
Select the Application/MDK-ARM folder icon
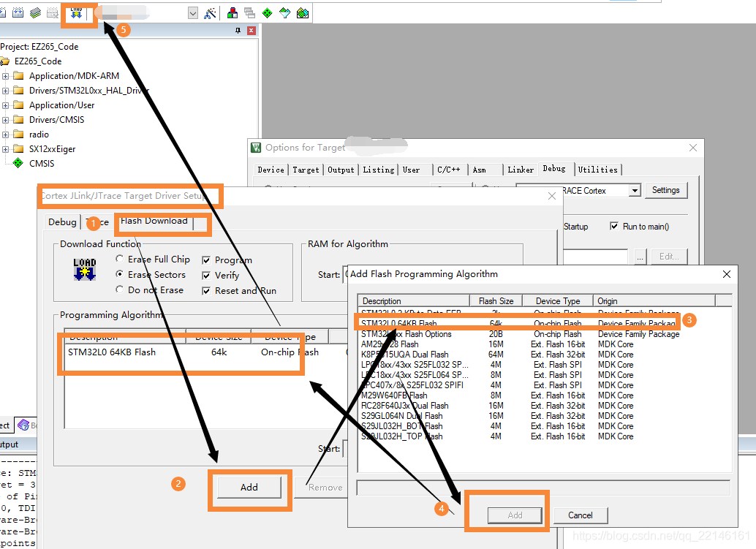(x=18, y=76)
